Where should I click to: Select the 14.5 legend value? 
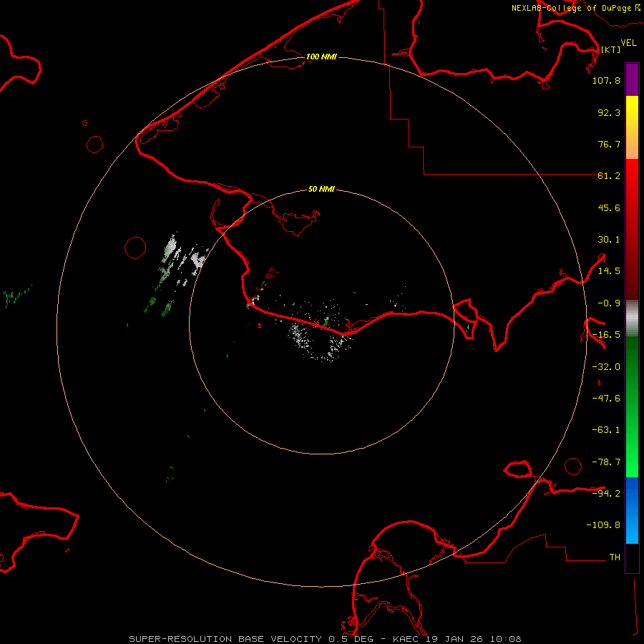tap(609, 271)
